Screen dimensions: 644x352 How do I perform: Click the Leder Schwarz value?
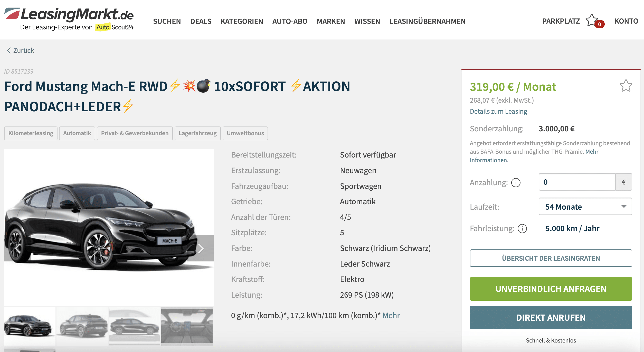(x=365, y=264)
